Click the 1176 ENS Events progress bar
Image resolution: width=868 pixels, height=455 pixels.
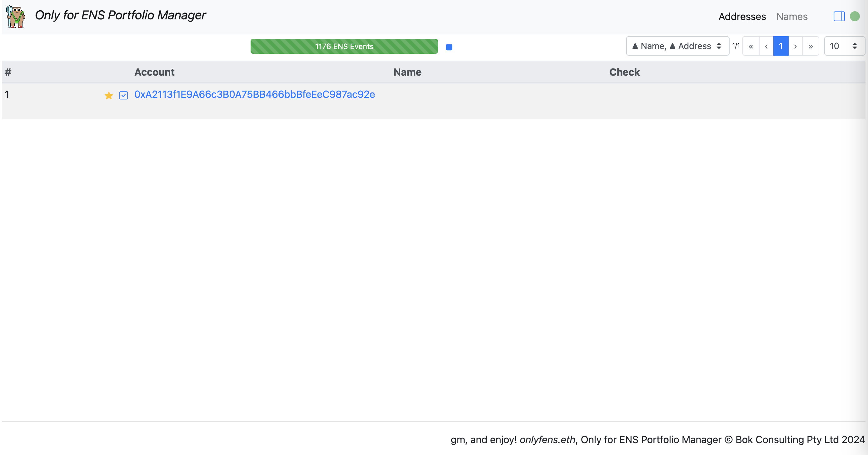click(344, 47)
